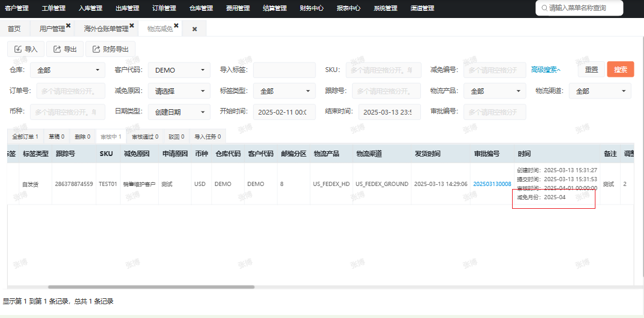This screenshot has height=318, width=644.
Task: Click the horizontal table scrollbar
Action: pyautogui.click(x=151, y=287)
